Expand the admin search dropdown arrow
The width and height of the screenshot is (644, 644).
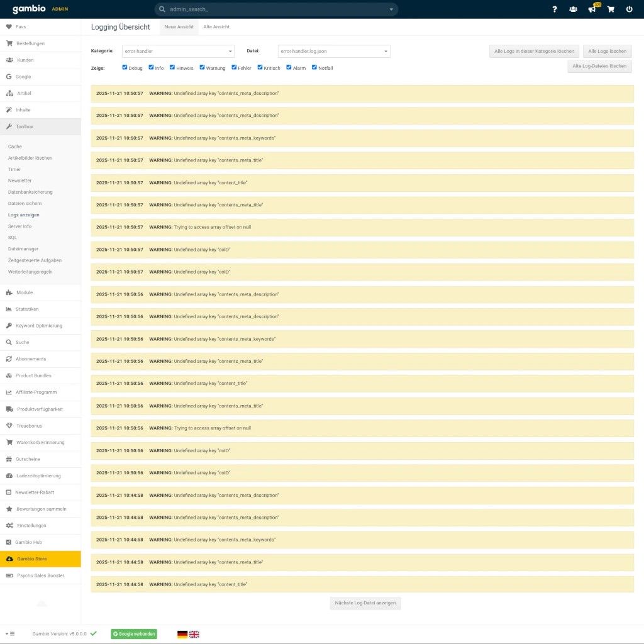pyautogui.click(x=391, y=9)
